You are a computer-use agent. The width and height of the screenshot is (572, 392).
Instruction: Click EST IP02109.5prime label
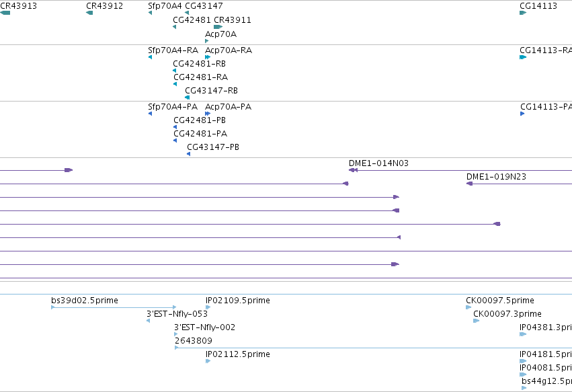[x=238, y=301]
